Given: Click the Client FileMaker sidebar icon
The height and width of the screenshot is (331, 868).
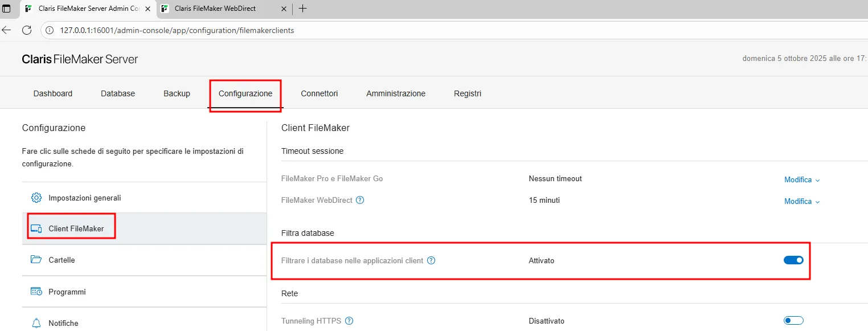Looking at the screenshot, I should pyautogui.click(x=36, y=228).
